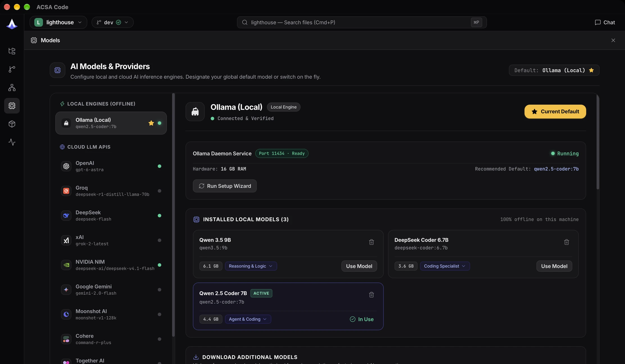Screen dimensions: 625x364
Task: Click the Models panel title icon
Action: [x=34, y=40]
